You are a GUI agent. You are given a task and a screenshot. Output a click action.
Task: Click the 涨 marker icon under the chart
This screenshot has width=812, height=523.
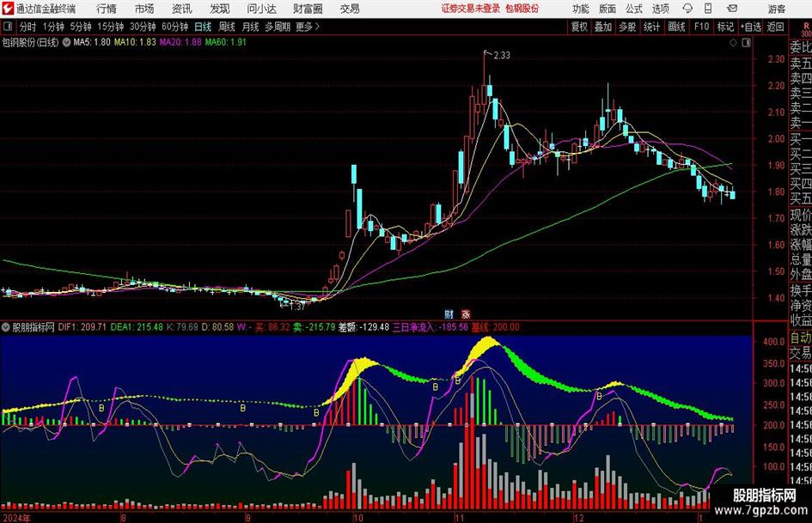point(466,313)
